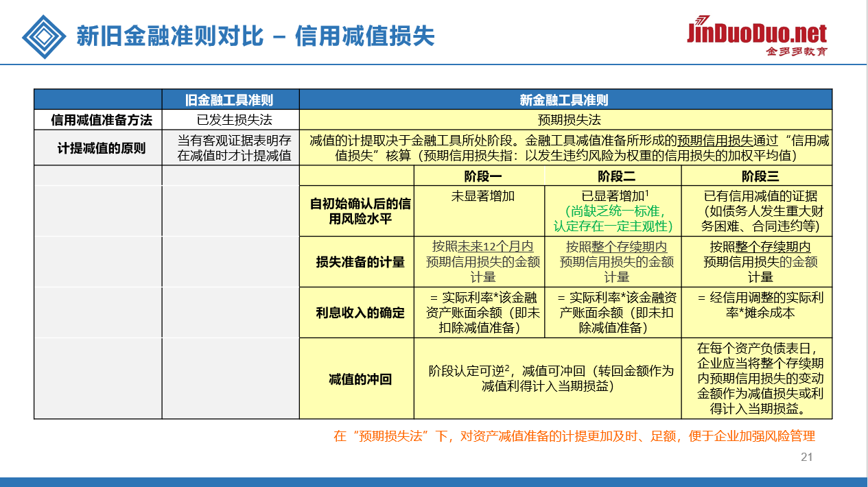Screen dimensions: 868x487
Task: Select the slide title 新旧金融准则对比 – 信用减值损失
Action: coord(255,36)
